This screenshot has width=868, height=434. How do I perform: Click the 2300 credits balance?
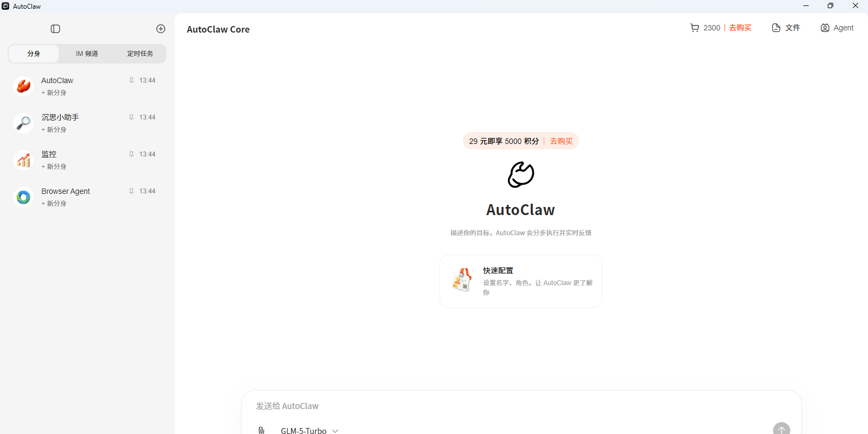712,28
